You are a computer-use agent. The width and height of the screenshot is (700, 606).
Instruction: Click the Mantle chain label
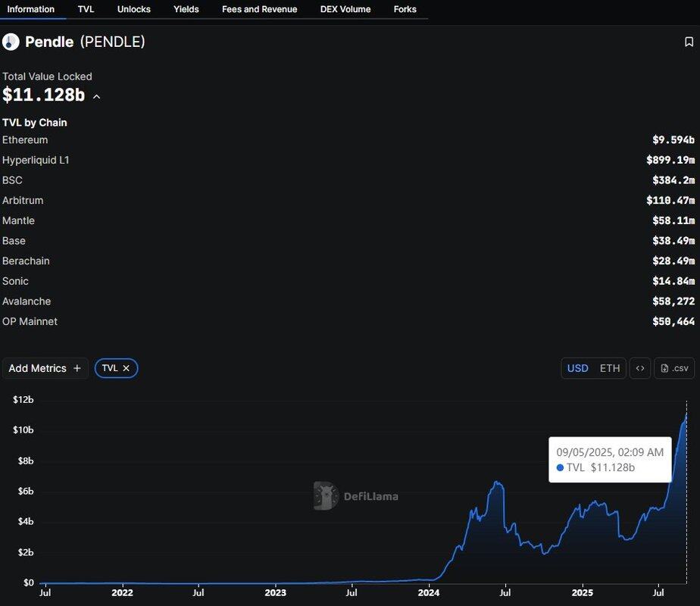[18, 220]
